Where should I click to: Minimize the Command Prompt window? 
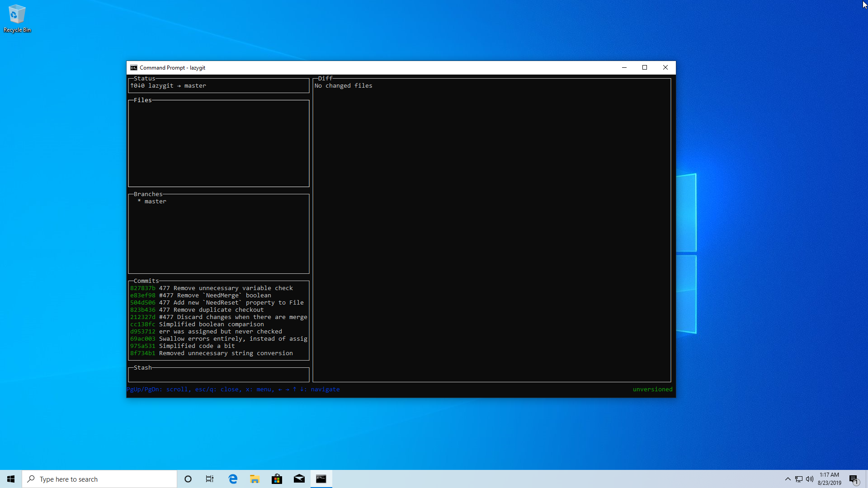624,68
